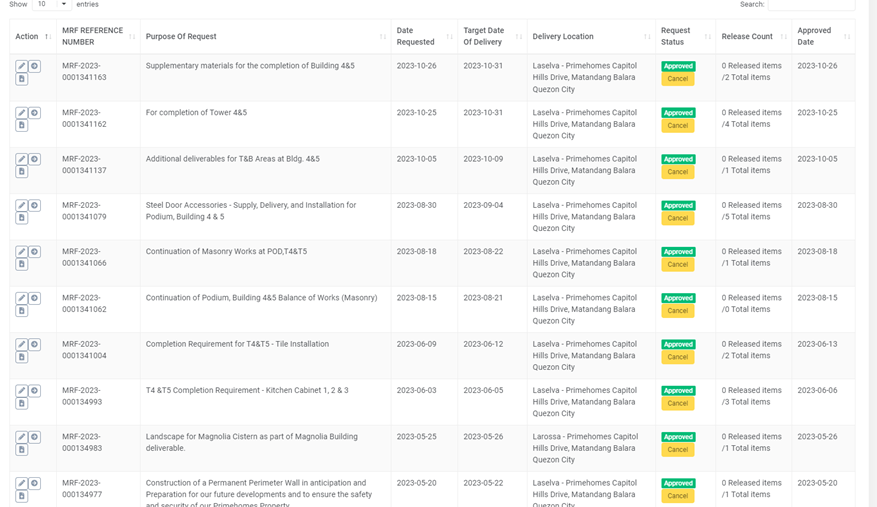This screenshot has height=507, width=877.
Task: Edit the Tile Installation request row
Action: pyautogui.click(x=21, y=345)
